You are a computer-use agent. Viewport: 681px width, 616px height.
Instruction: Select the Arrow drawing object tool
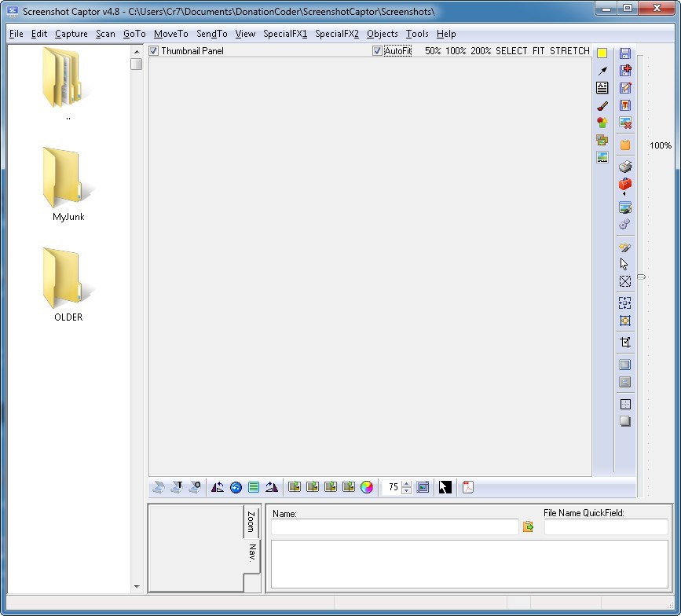click(x=602, y=70)
